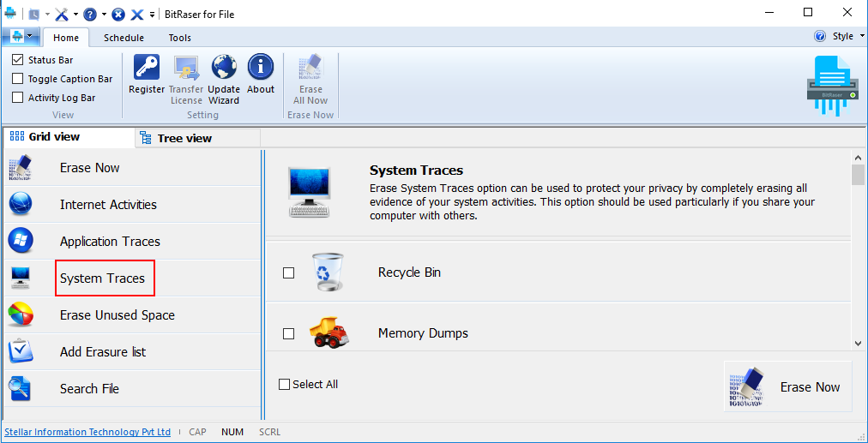Switch to the Home ribbon tab
The width and height of the screenshot is (868, 443).
pos(66,38)
